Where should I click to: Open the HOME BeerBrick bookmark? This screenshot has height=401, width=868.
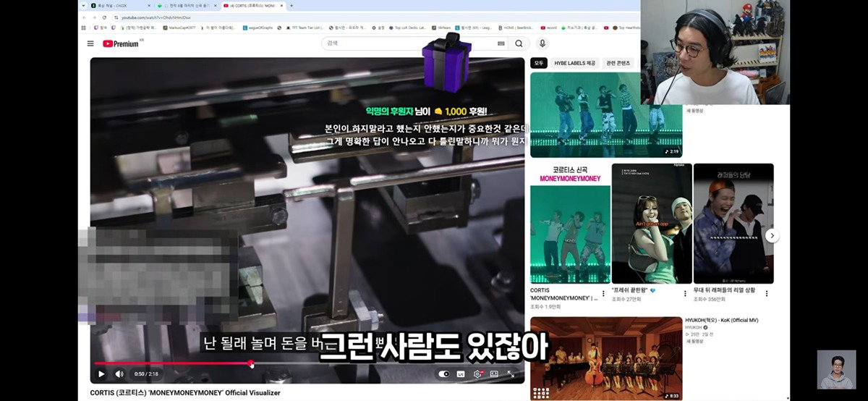[517, 28]
